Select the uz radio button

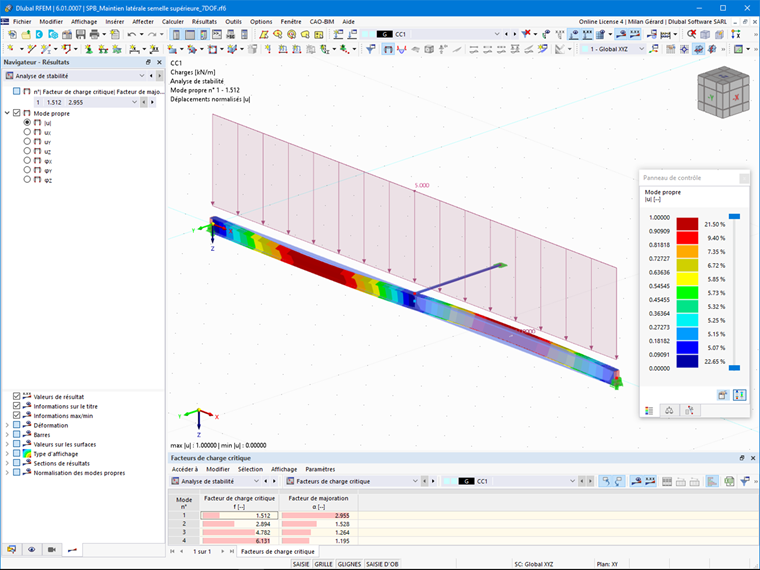pyautogui.click(x=27, y=151)
